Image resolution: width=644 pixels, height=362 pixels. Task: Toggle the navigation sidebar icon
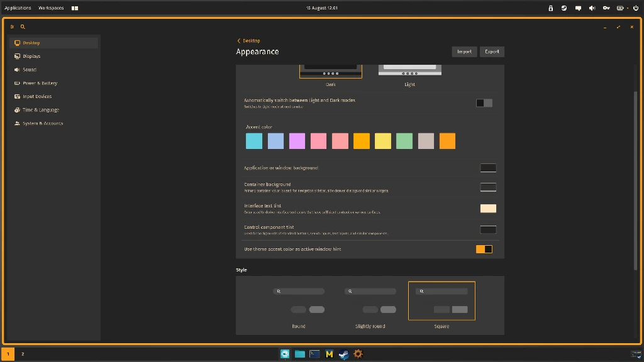12,26
